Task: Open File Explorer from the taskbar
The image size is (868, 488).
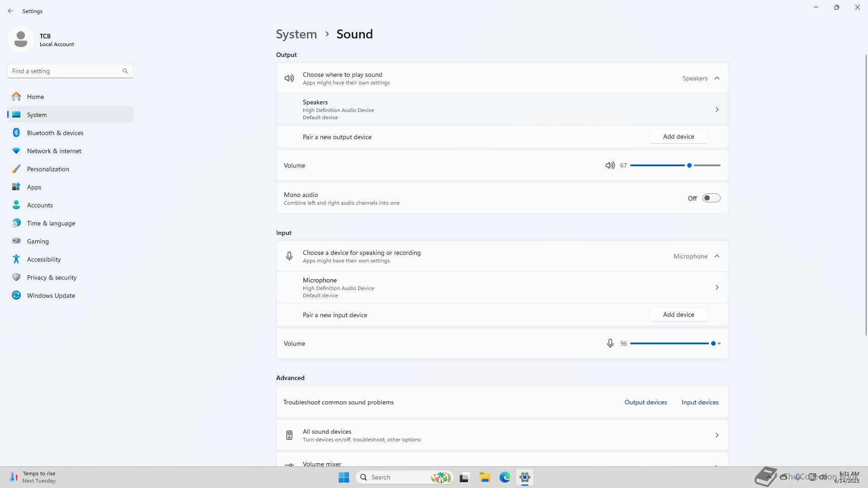Action: point(485,477)
